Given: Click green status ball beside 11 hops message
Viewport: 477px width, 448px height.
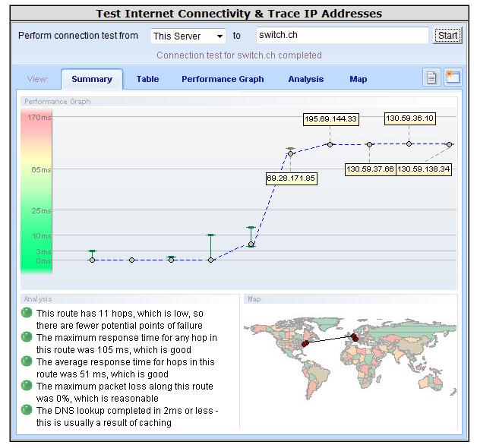Looking at the screenshot, I should (27, 313).
